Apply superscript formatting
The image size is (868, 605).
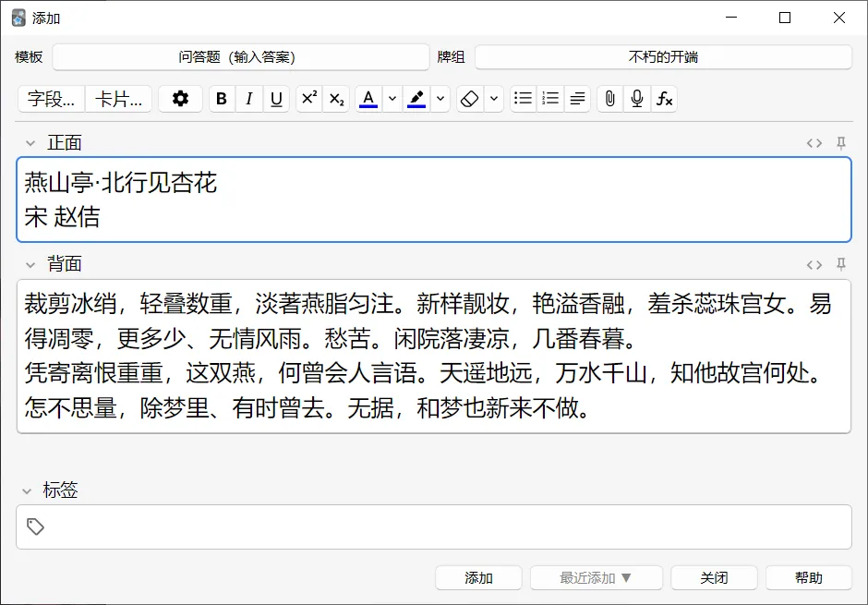(x=308, y=99)
